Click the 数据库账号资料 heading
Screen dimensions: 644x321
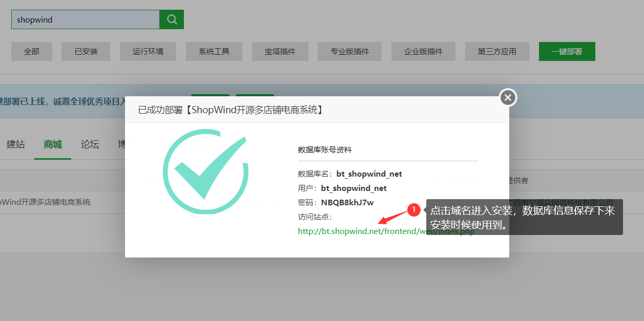[x=325, y=150]
